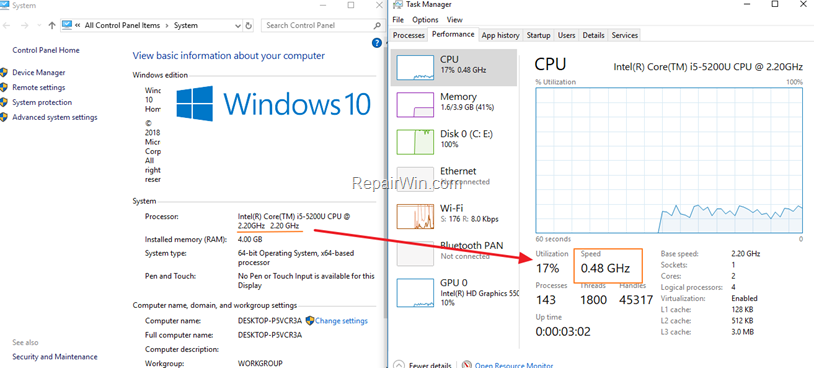Open the address bar history dropdown

click(x=238, y=25)
